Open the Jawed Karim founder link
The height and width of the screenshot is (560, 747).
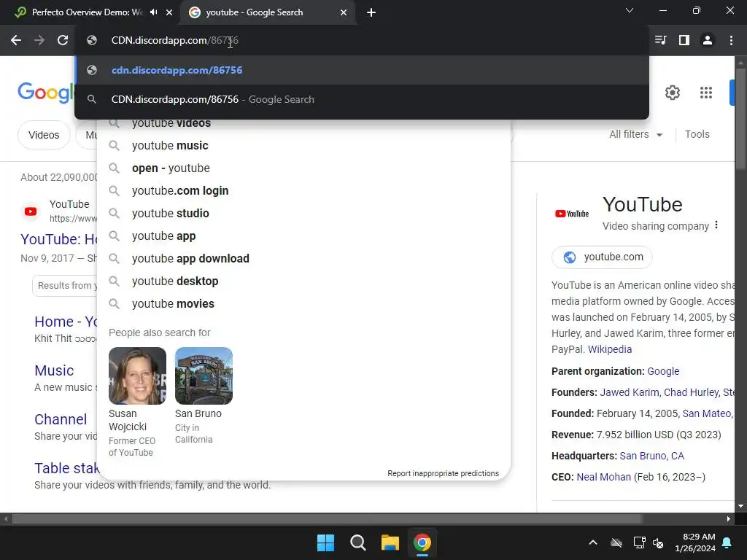pyautogui.click(x=629, y=392)
